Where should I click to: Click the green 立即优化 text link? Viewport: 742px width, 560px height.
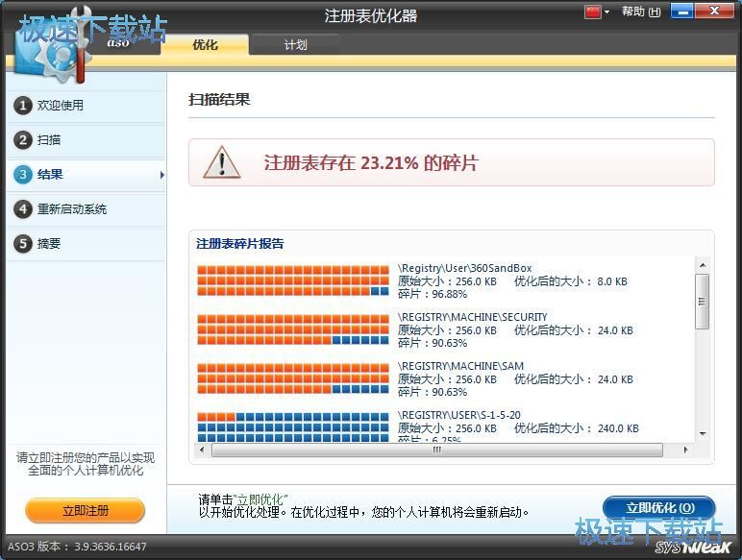(x=261, y=499)
